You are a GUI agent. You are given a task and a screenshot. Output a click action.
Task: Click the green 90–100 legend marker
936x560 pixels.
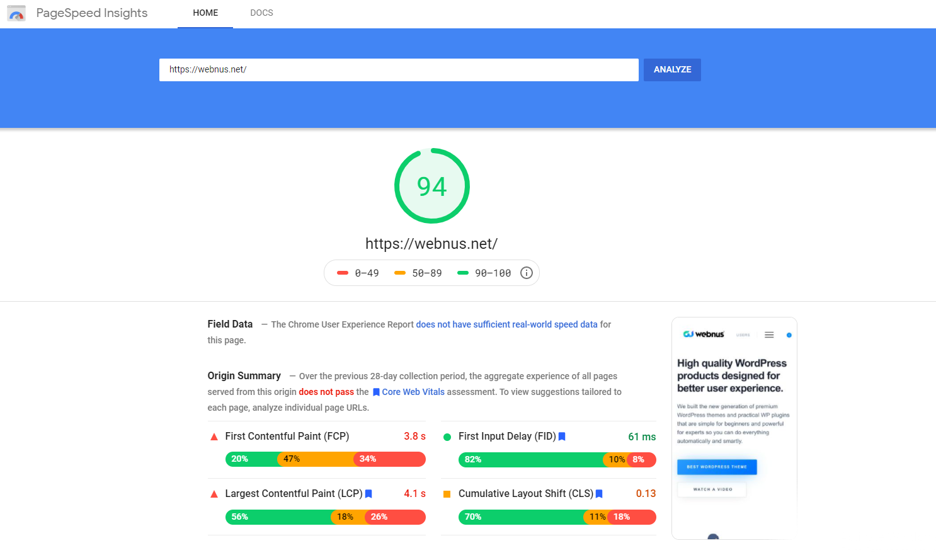[x=463, y=273]
